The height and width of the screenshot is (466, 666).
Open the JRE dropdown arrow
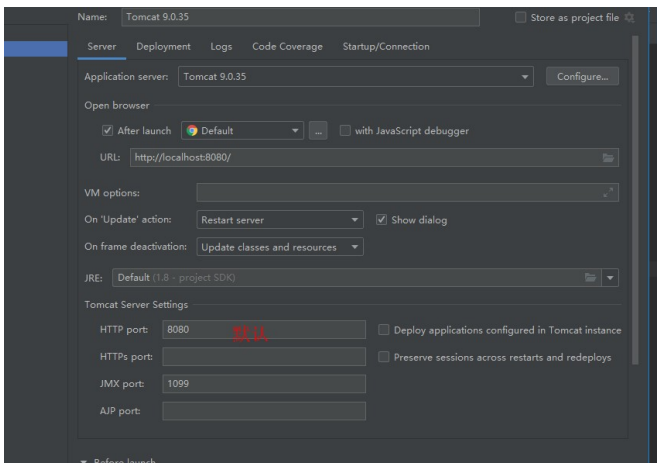click(610, 277)
